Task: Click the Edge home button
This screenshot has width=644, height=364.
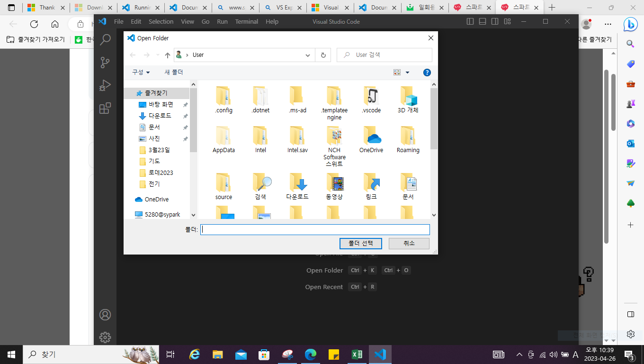Action: point(55,24)
